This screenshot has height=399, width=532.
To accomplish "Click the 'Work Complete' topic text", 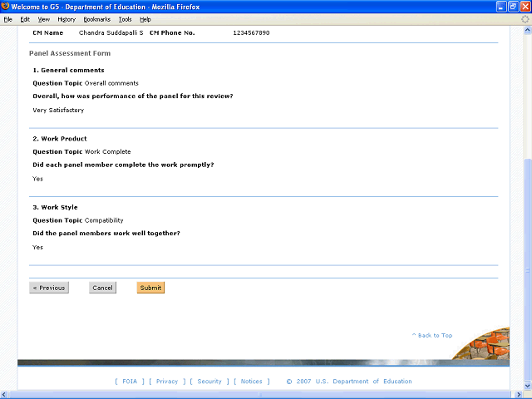I will point(107,151).
